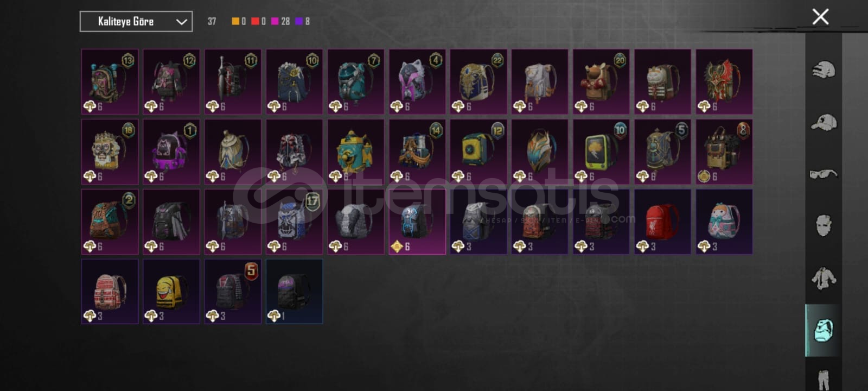
Task: Select the highlighted blue glowing backpack
Action: (417, 222)
